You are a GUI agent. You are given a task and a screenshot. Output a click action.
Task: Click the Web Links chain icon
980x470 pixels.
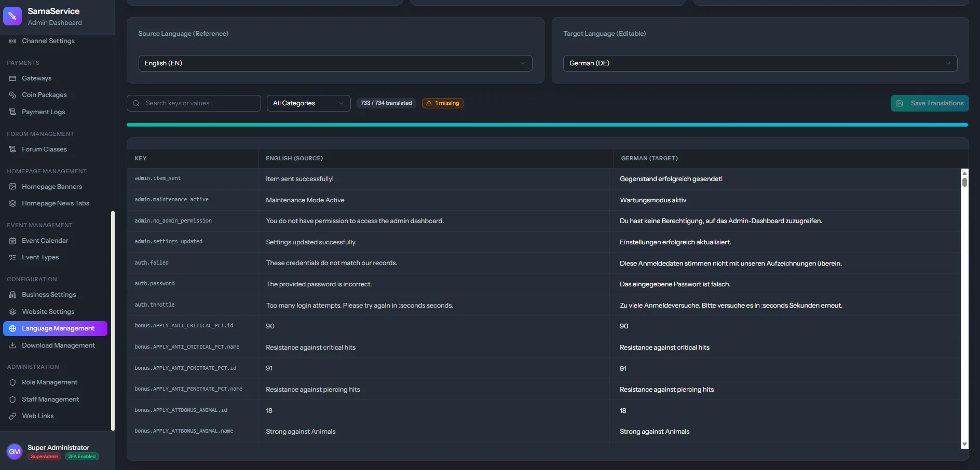click(12, 416)
